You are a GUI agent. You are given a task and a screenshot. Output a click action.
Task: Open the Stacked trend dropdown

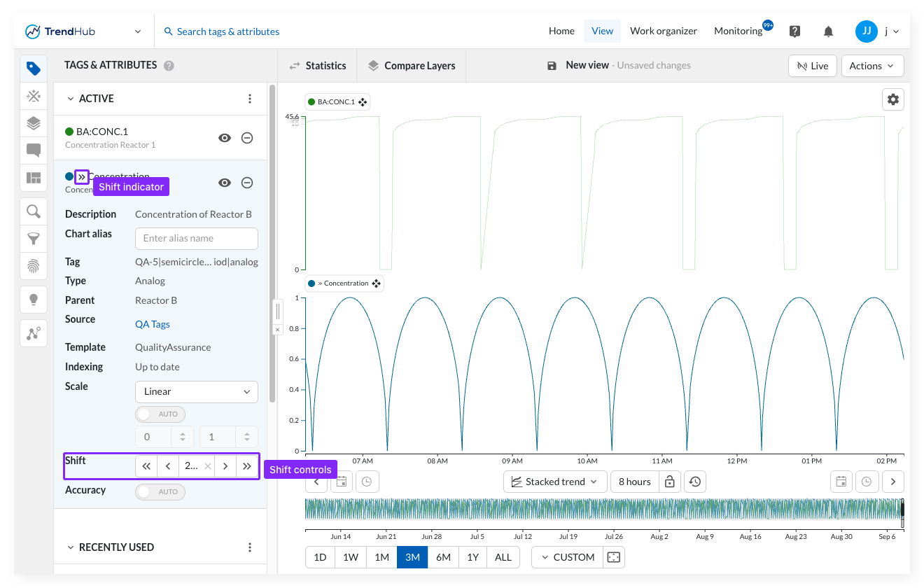tap(554, 482)
